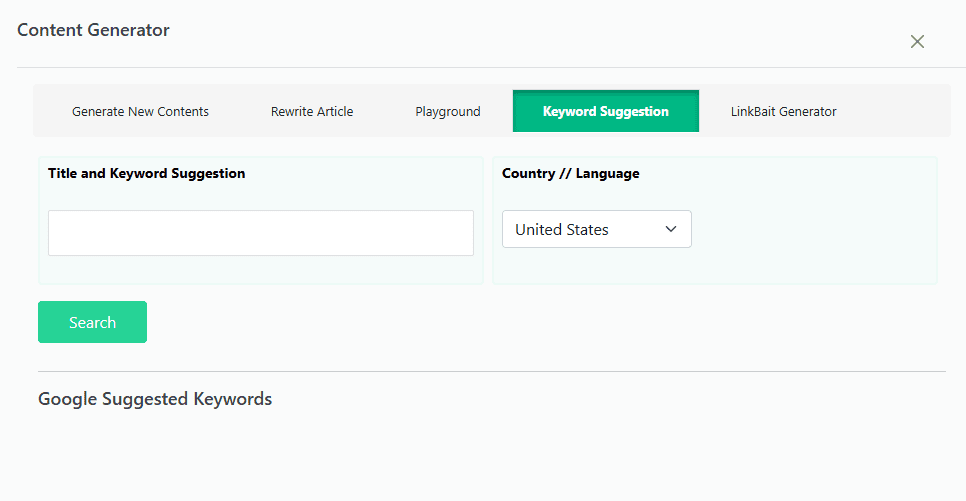
Task: Click the green Search button
Action: (x=92, y=322)
